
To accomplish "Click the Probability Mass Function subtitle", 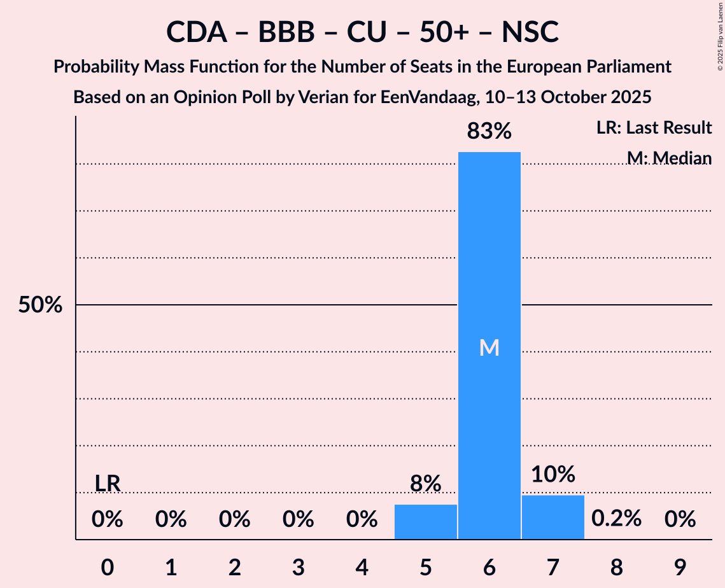I will click(362, 66).
